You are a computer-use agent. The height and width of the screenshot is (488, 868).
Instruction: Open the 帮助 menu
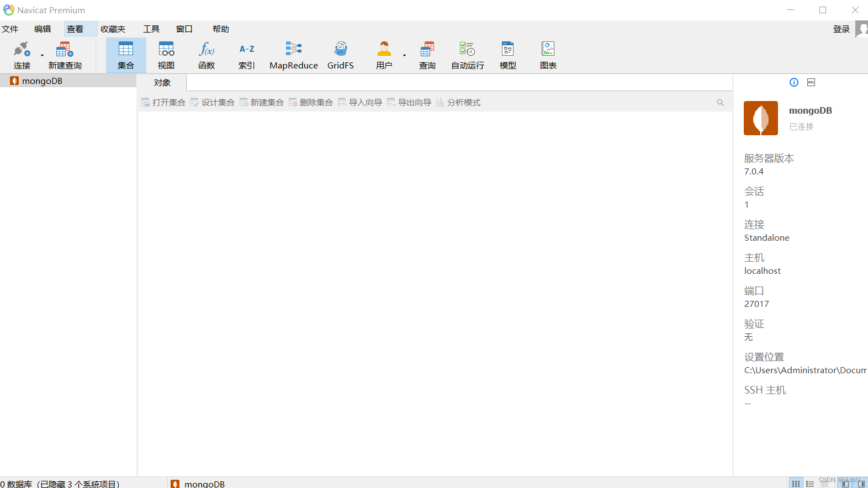[221, 29]
